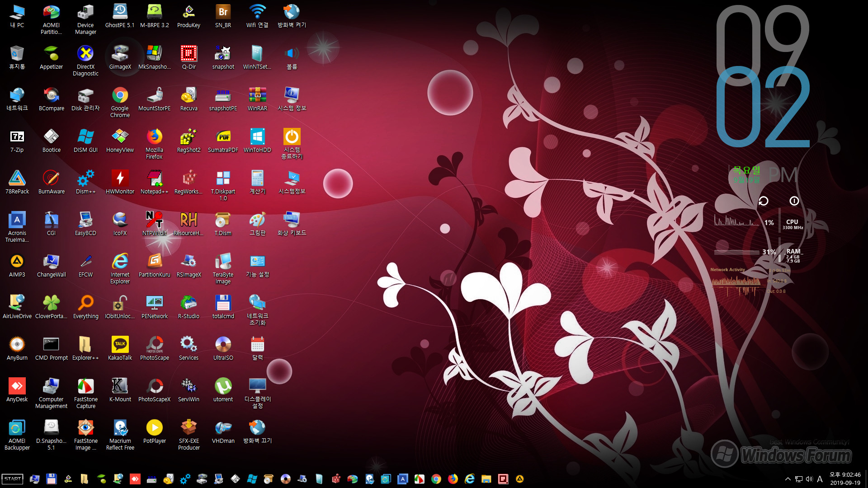Launch FastStone Capture shortcut

tap(85, 393)
